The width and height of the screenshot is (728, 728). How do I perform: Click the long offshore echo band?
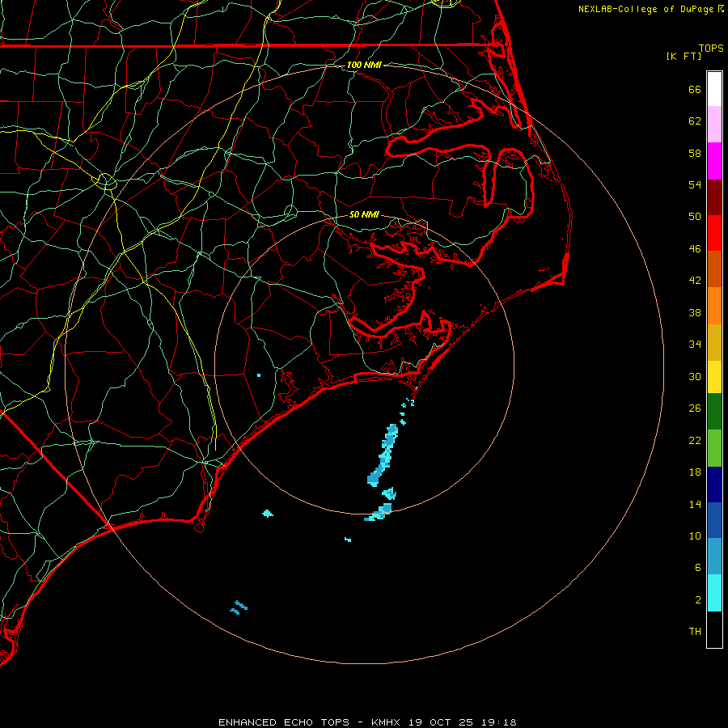tap(383, 455)
